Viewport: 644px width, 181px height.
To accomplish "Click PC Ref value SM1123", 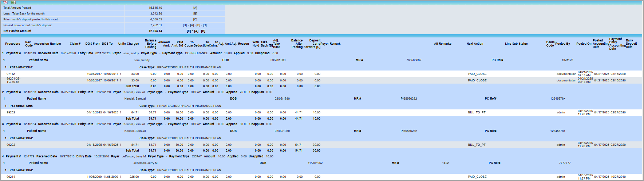I will [x=567, y=60].
